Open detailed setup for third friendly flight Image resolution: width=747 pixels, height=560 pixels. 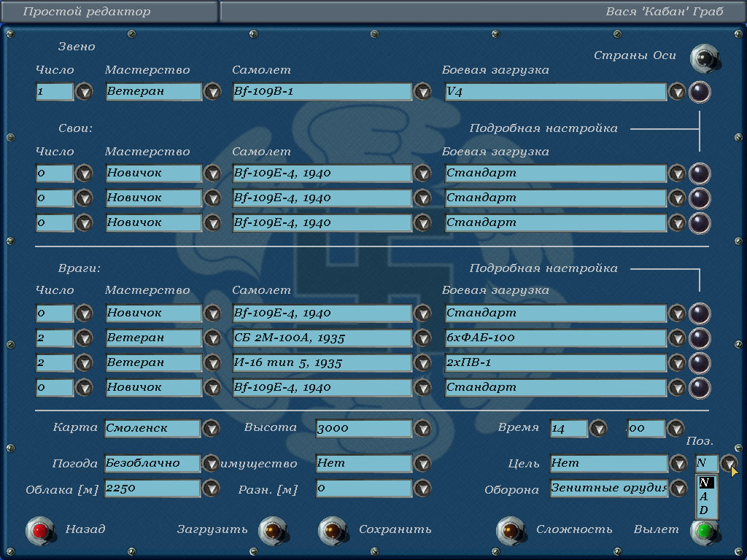tap(700, 223)
